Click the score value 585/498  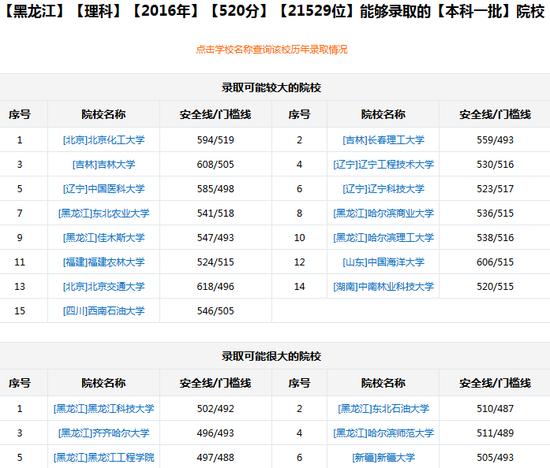(215, 189)
